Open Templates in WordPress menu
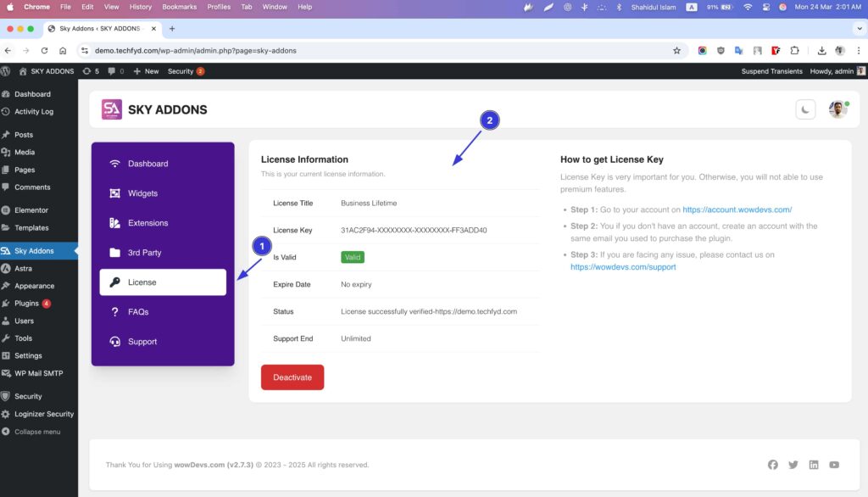Viewport: 868px width, 497px height. pyautogui.click(x=39, y=228)
